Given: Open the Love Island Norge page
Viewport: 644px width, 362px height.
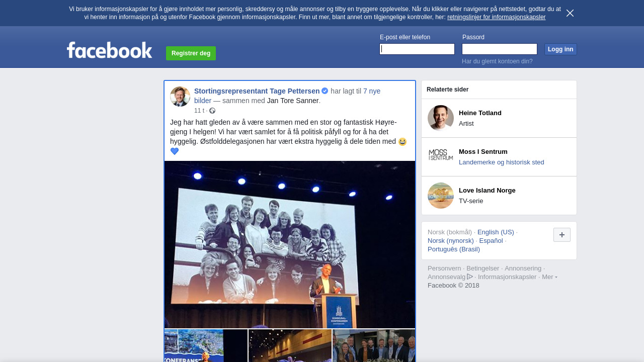Looking at the screenshot, I should pyautogui.click(x=487, y=191).
